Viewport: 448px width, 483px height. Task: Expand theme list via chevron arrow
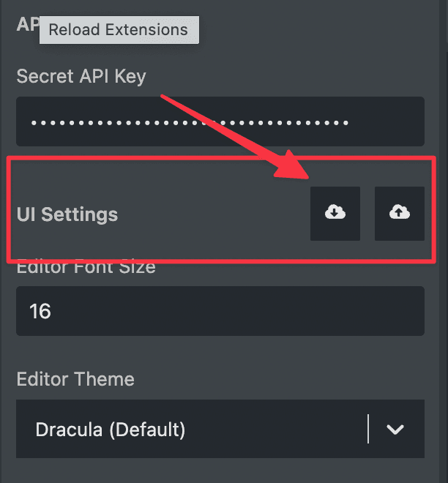(395, 429)
